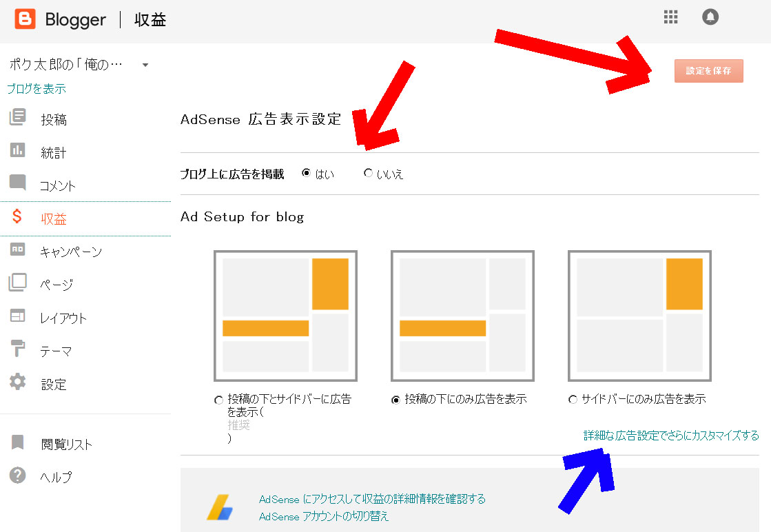Open 設定 in the sidebar menu

click(x=54, y=385)
